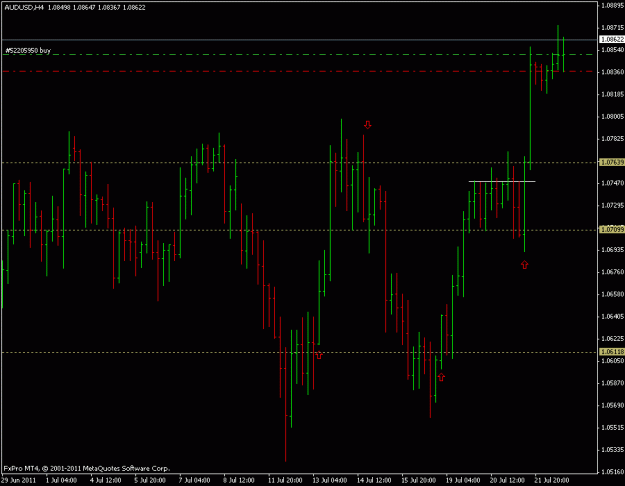Select the red down arrow above the 14 Jul bars

point(368,125)
